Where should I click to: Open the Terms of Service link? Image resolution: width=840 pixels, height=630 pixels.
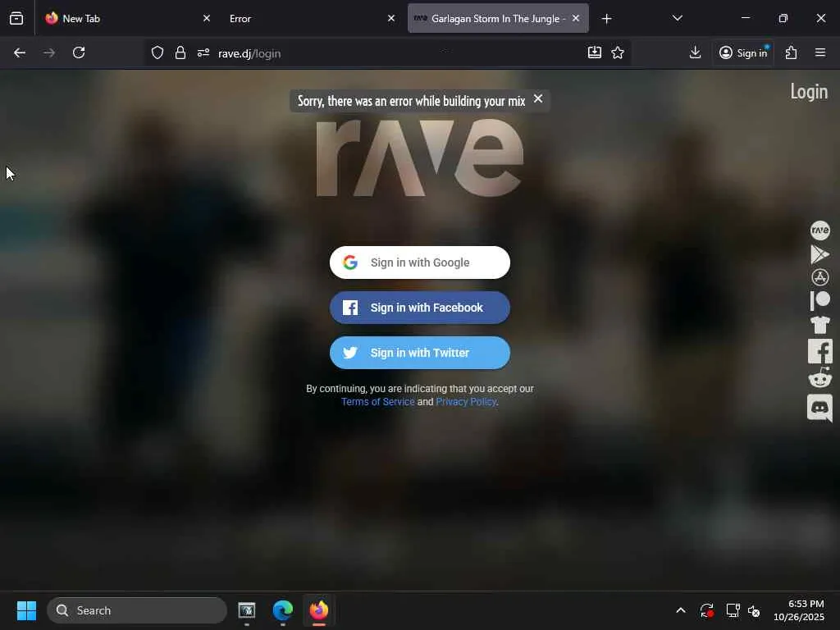pos(377,402)
